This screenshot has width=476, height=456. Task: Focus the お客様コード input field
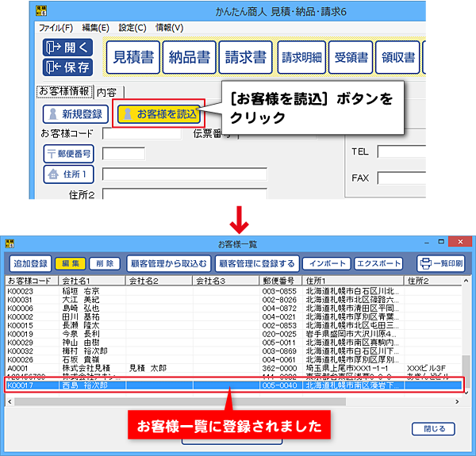142,134
